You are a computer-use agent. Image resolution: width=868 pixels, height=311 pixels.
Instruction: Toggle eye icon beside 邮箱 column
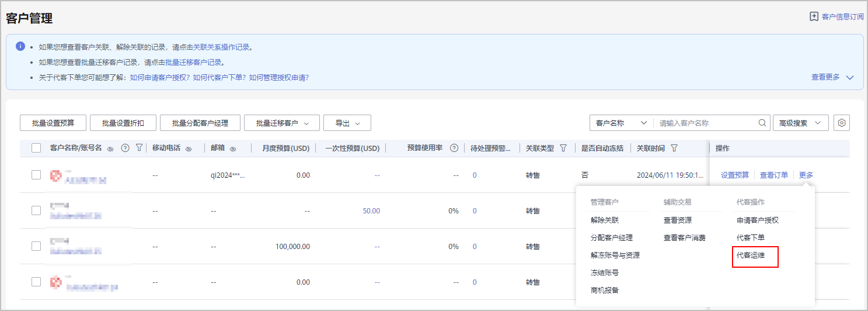(232, 149)
